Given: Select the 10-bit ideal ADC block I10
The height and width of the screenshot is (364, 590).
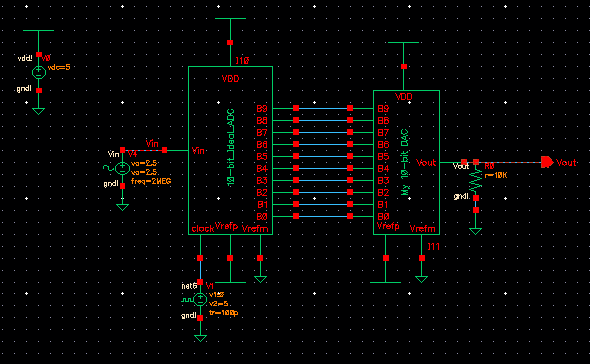Looking at the screenshot, I should (230, 150).
